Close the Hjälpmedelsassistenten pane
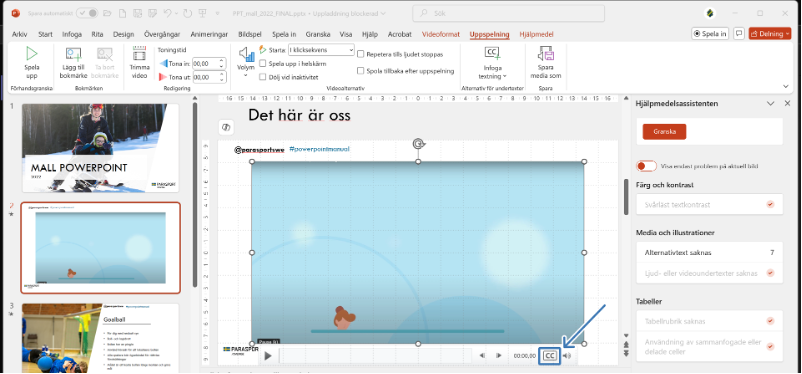Viewport: 802px width, 374px height. click(x=787, y=103)
